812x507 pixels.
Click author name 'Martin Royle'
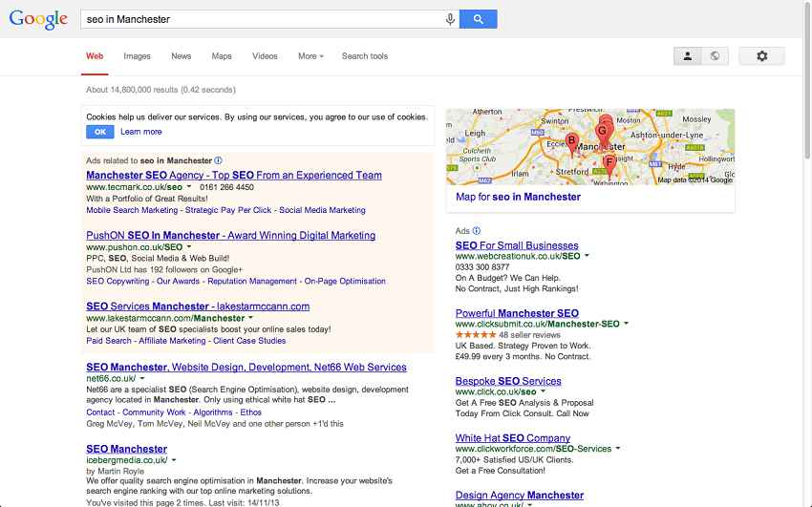[x=120, y=471]
